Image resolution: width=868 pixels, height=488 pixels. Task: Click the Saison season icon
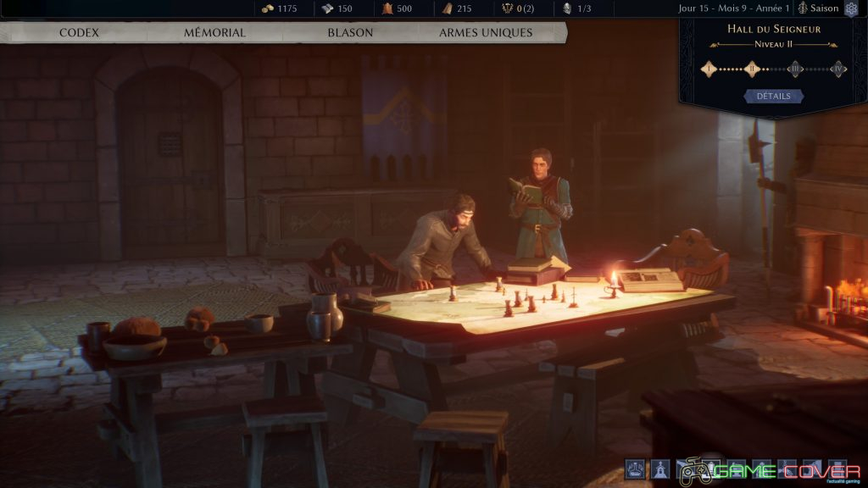coord(803,8)
